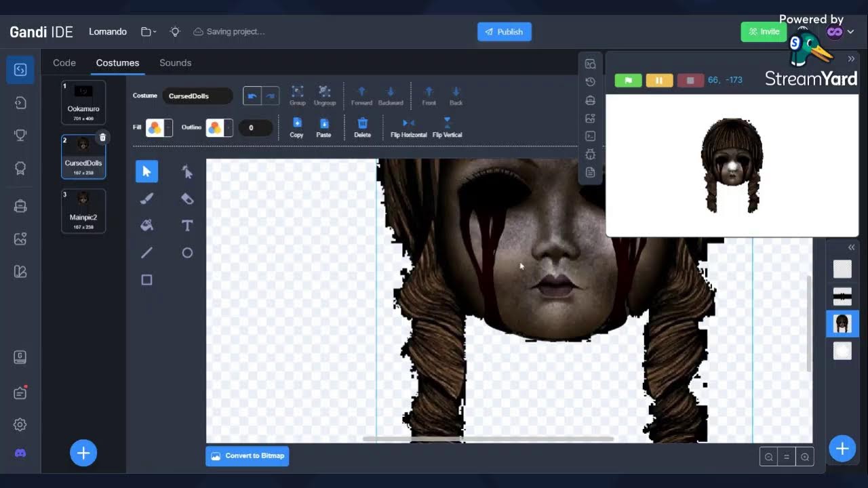Open the terminal console icon beside stage
The width and height of the screenshot is (868, 488).
pyautogui.click(x=590, y=136)
